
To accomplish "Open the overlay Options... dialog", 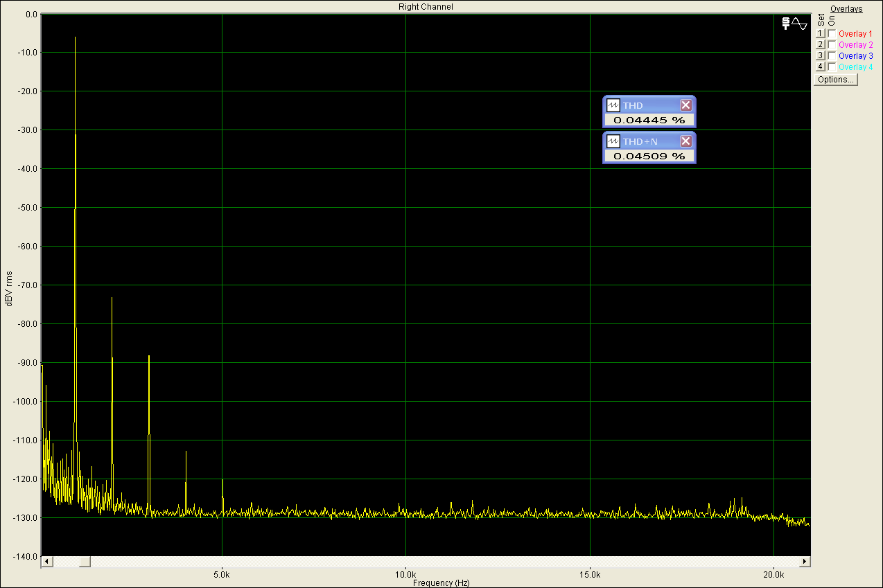I will click(836, 80).
